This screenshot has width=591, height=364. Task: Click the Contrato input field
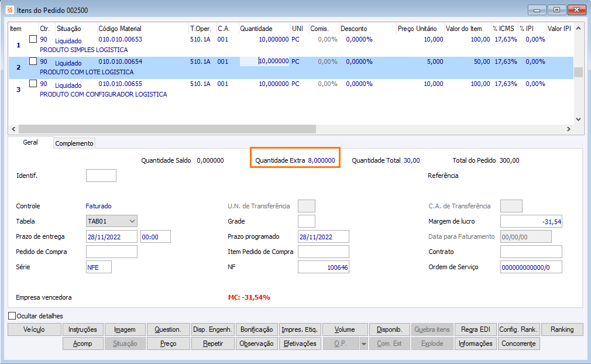[531, 252]
